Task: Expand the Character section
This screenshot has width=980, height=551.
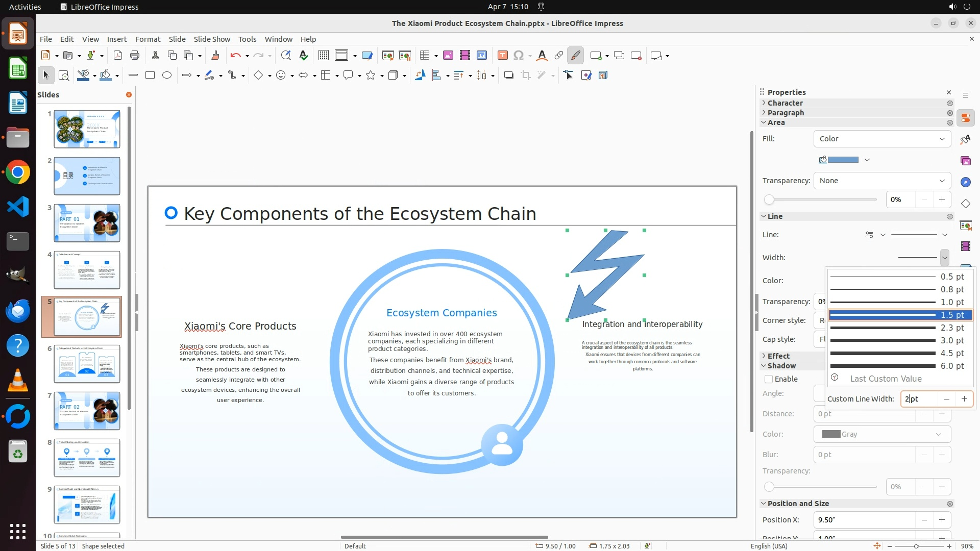Action: coord(785,103)
